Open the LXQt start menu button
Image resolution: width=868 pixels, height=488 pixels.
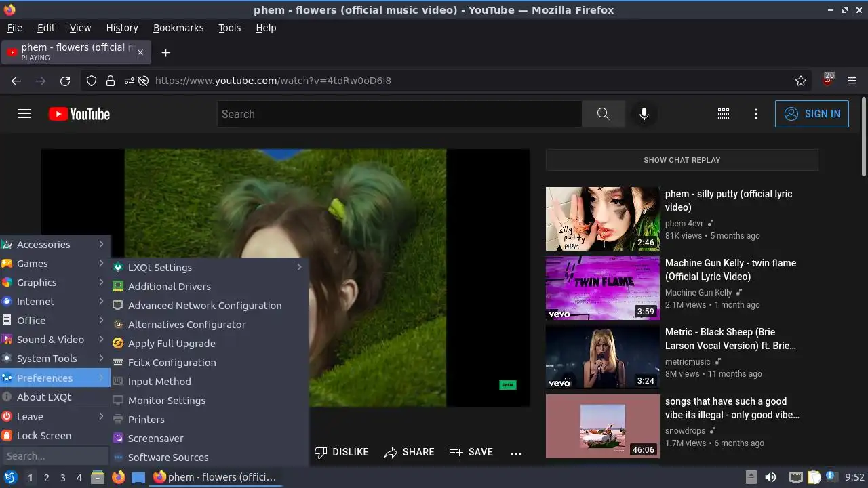(x=10, y=477)
